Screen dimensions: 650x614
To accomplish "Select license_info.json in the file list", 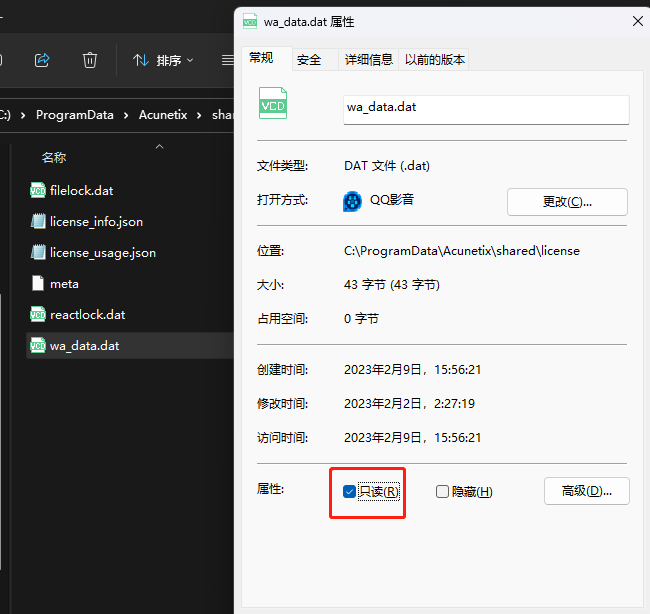I will pos(96,222).
